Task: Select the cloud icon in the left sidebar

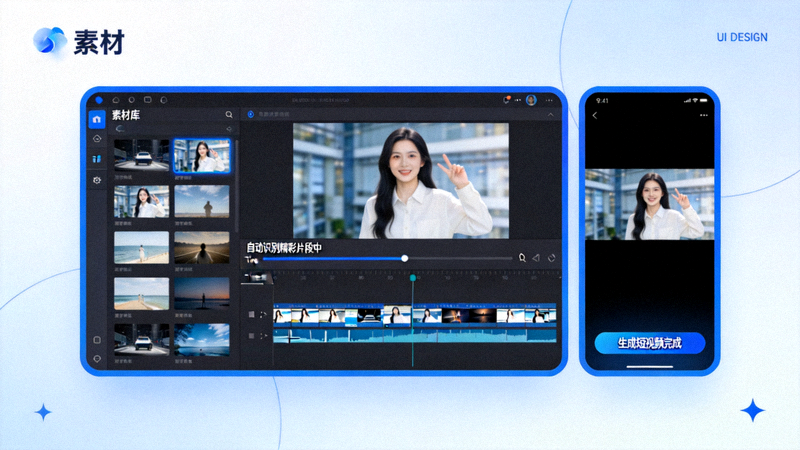Action: (97, 139)
